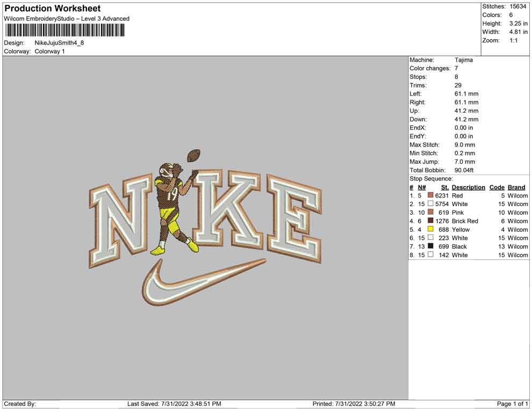The image size is (532, 409).
Task: Click the Colors value '6'
Action: click(x=511, y=15)
